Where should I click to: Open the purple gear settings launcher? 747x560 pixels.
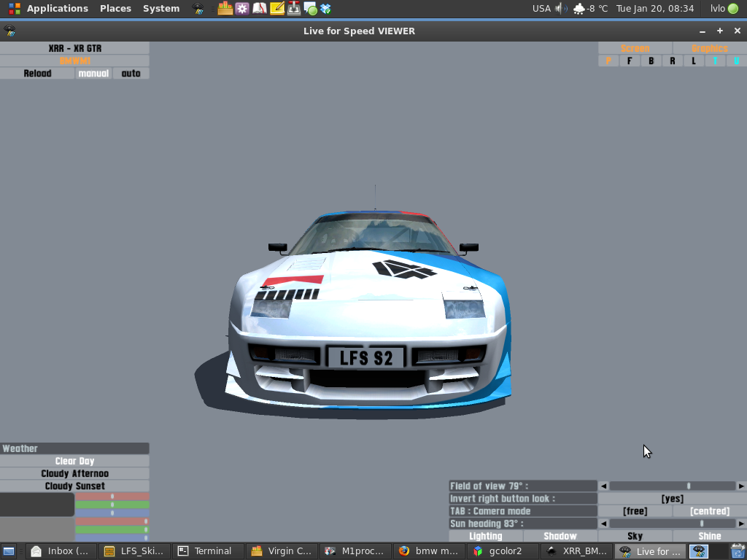(242, 8)
